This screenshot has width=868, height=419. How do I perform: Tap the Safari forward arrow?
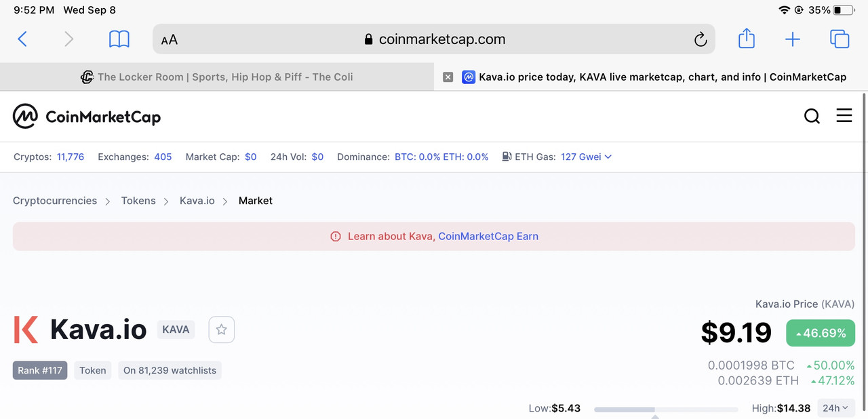tap(68, 39)
